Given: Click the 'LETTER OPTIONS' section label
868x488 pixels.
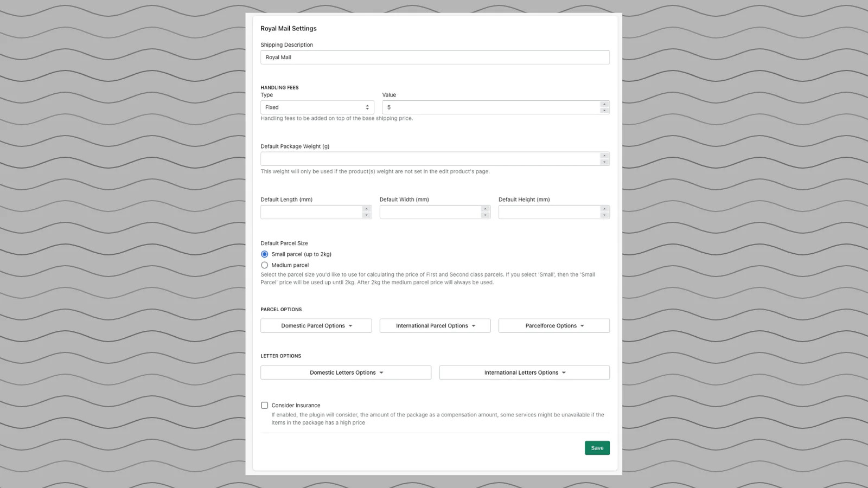Looking at the screenshot, I should point(280,356).
